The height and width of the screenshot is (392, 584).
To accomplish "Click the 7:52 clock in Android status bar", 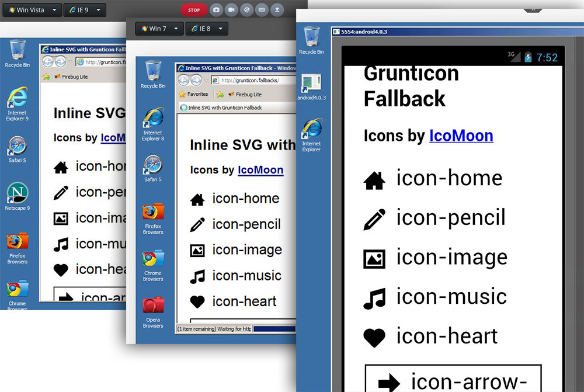I will (547, 57).
